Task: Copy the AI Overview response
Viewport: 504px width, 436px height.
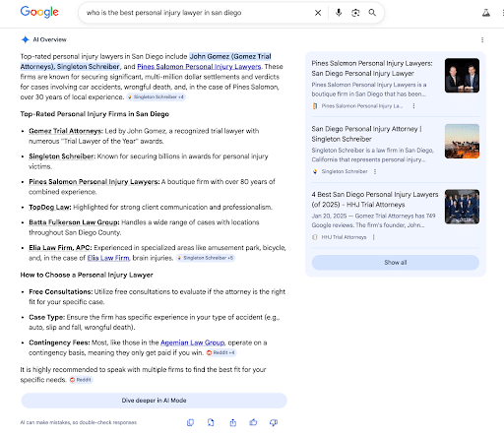Action: pos(190,422)
